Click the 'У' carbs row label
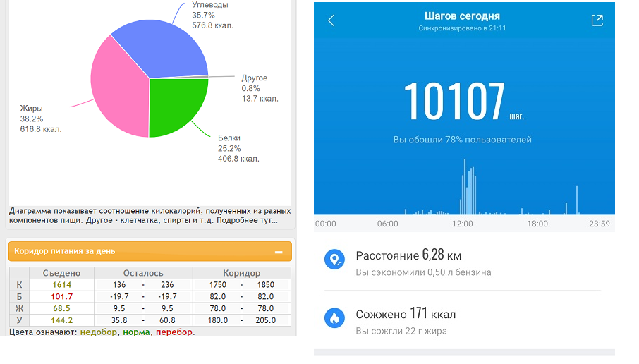Image resolution: width=639 pixels, height=364 pixels. pos(19,320)
